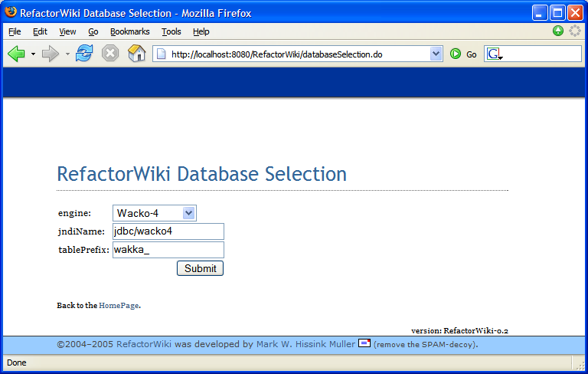Click the green Back arrow button
The image size is (588, 374).
coord(16,54)
